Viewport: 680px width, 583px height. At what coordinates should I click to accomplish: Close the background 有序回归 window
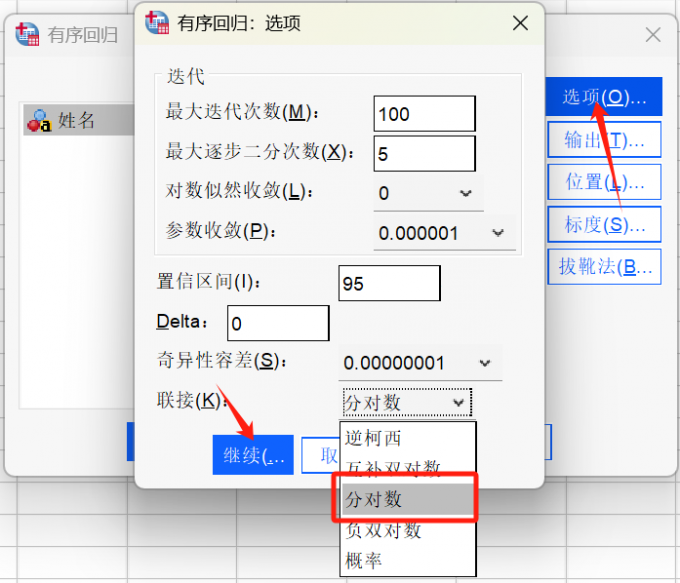[x=653, y=35]
